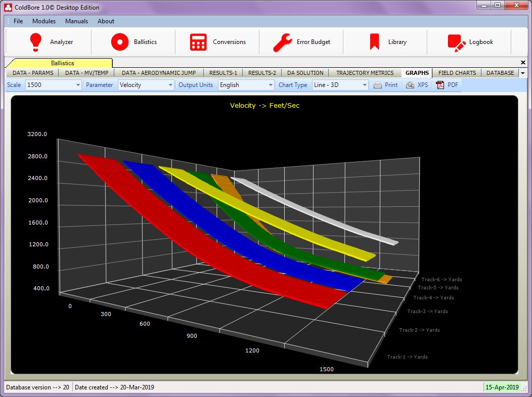Switch to the DATA - AERODYNAMIC JUMP tab

[159, 73]
